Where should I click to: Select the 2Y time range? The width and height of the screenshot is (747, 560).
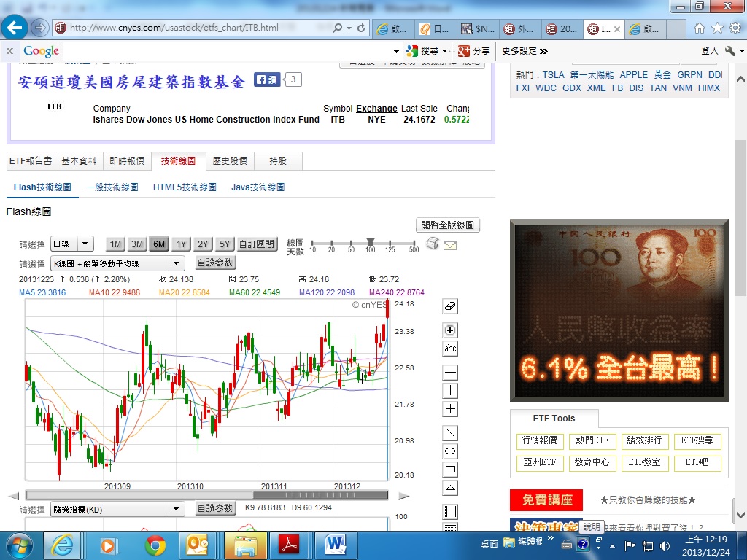[203, 244]
